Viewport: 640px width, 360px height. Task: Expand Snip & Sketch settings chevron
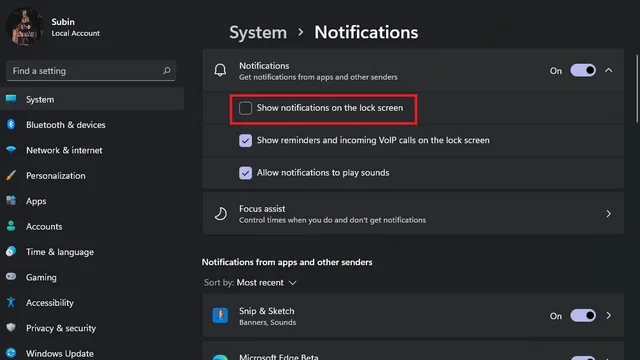point(609,316)
